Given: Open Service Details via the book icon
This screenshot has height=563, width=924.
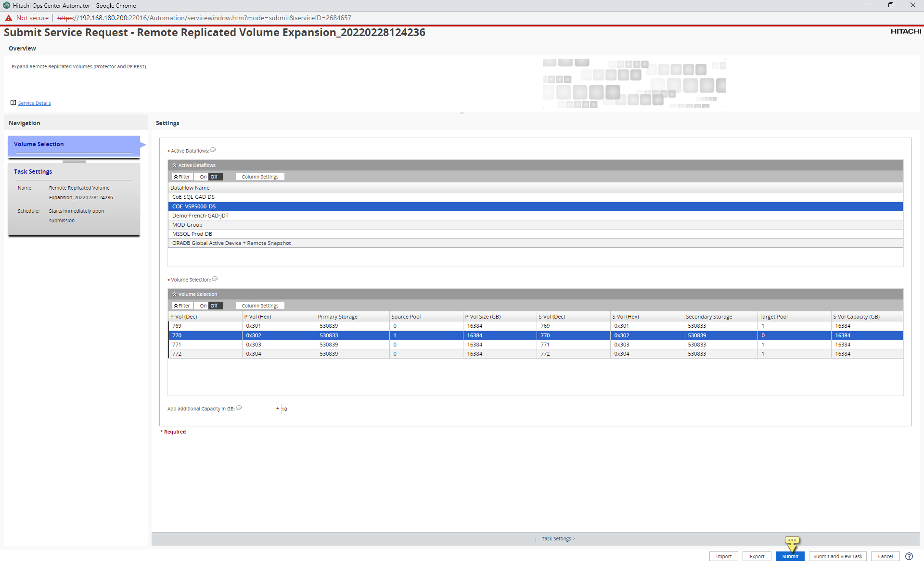Looking at the screenshot, I should 13,102.
